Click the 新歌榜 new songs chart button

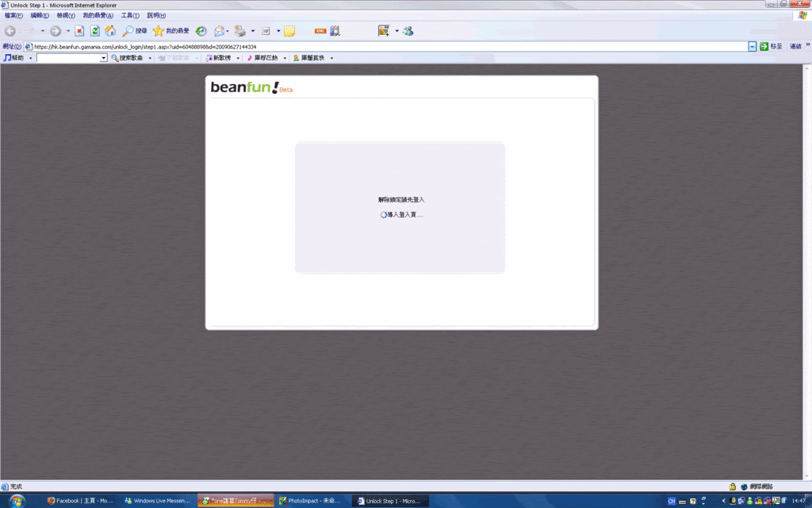click(219, 58)
